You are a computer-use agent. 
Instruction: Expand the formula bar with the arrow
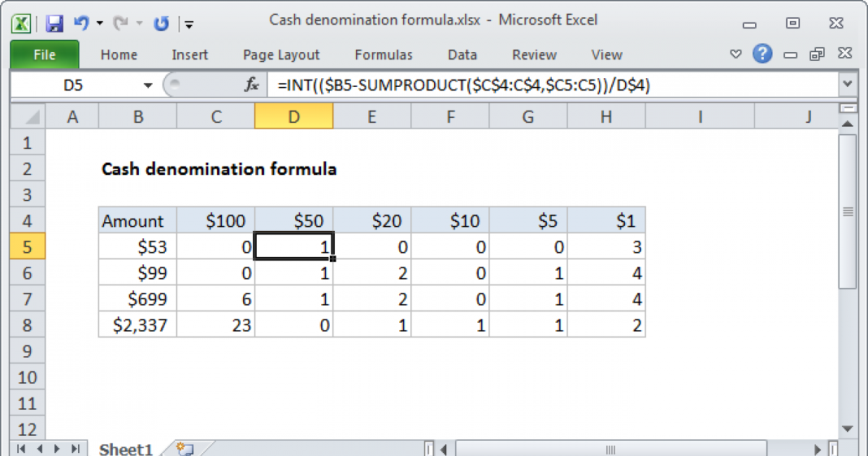click(x=848, y=85)
